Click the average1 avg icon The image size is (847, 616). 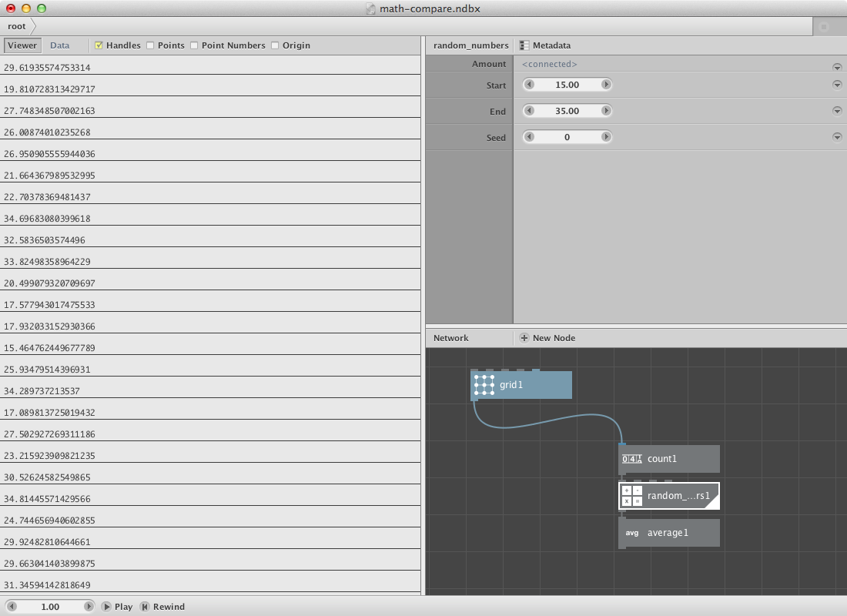pyautogui.click(x=631, y=533)
